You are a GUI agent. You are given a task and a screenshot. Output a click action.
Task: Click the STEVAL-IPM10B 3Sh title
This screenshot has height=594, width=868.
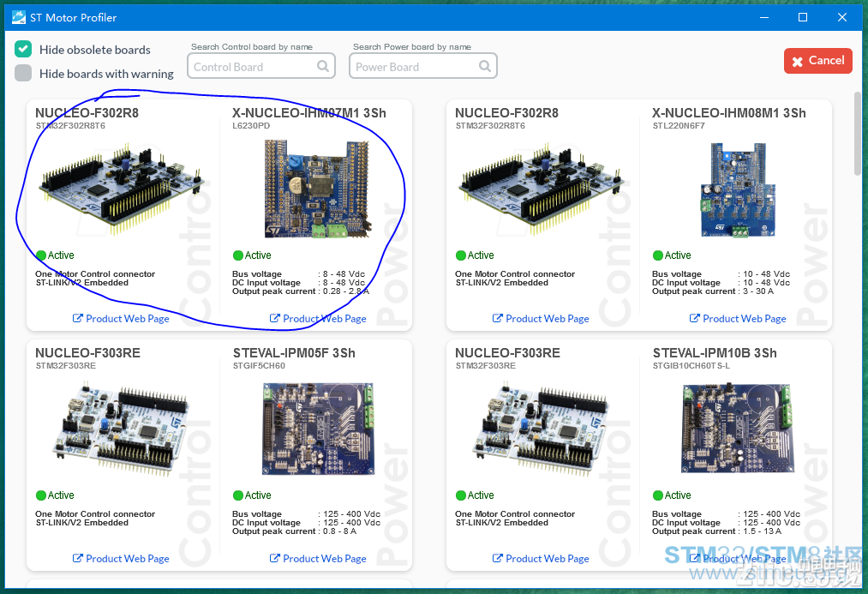tap(715, 353)
